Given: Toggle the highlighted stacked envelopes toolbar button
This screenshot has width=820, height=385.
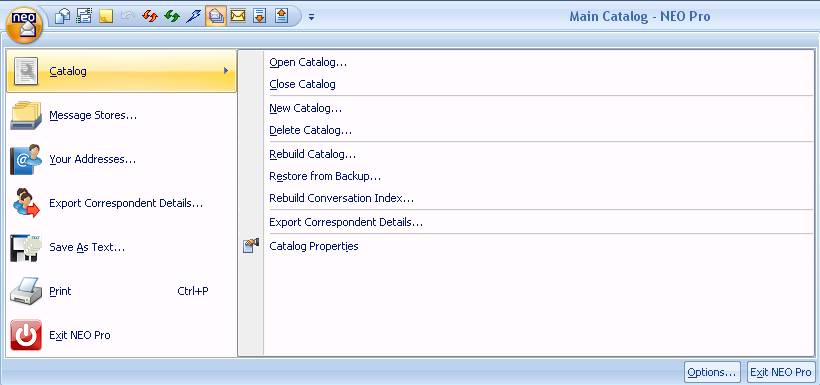Looking at the screenshot, I should [x=215, y=16].
